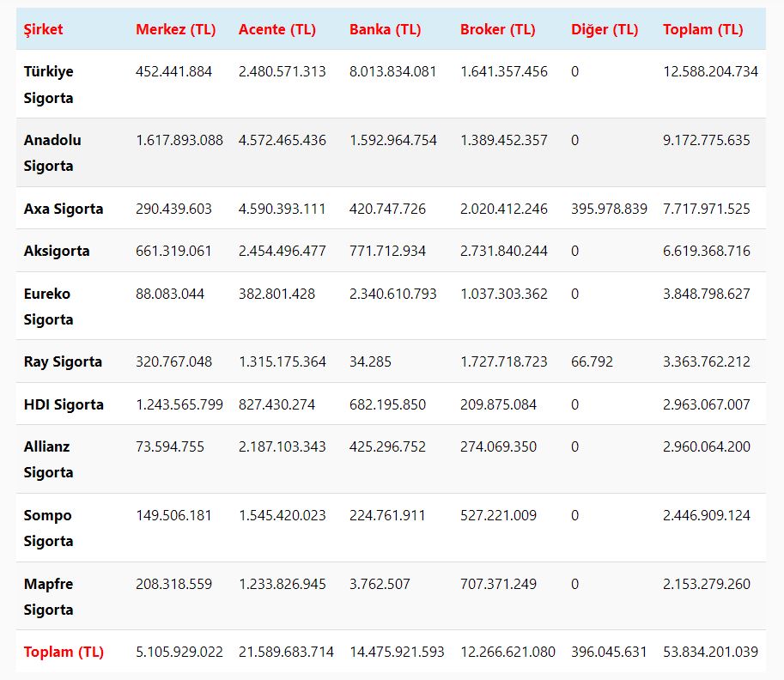Click the Aksigorta company name

(x=57, y=251)
